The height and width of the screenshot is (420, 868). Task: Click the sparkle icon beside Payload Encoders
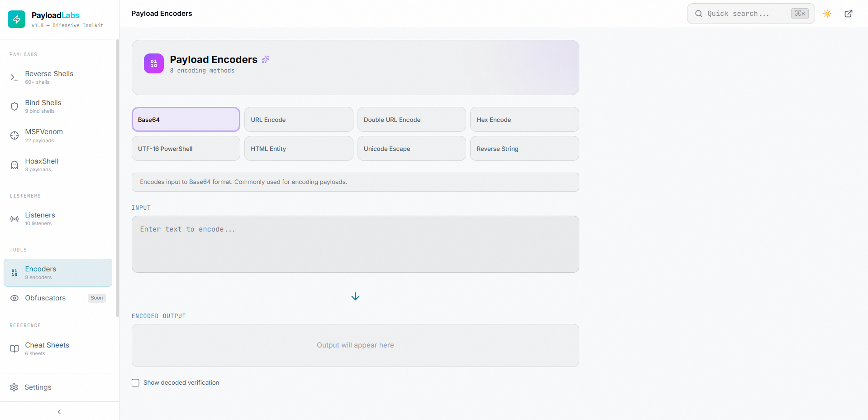pyautogui.click(x=266, y=59)
